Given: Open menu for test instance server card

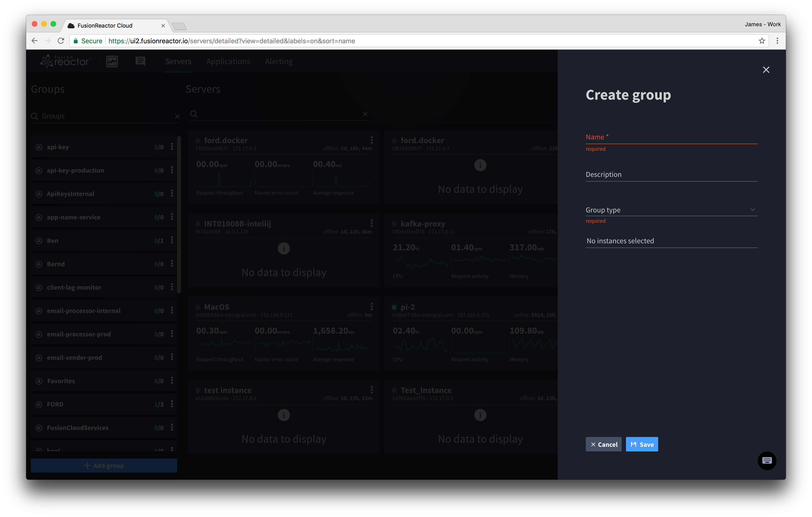Looking at the screenshot, I should point(372,390).
